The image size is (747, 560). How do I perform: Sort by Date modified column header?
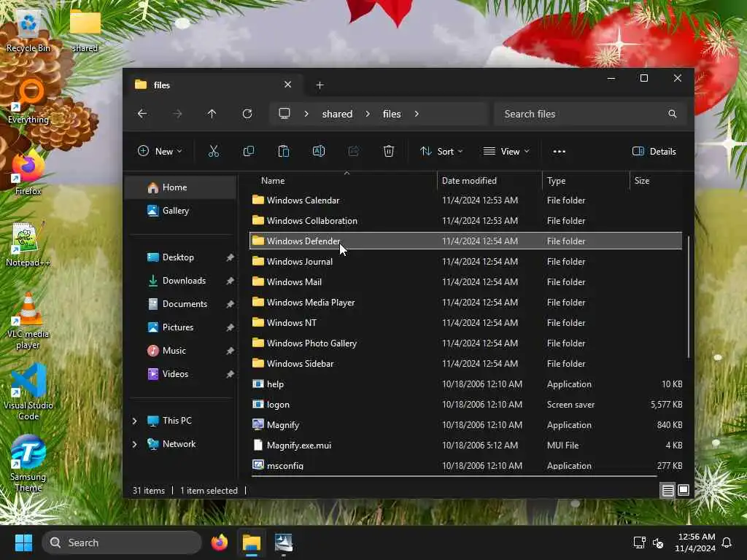click(489, 181)
